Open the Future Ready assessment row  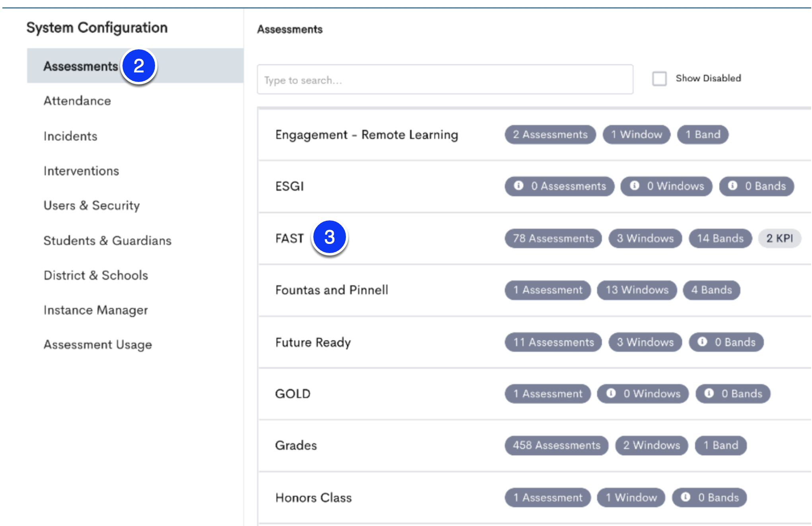[534, 342]
